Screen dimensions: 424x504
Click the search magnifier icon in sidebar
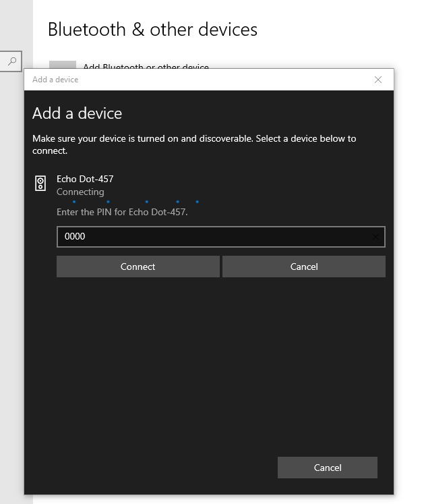pos(11,61)
